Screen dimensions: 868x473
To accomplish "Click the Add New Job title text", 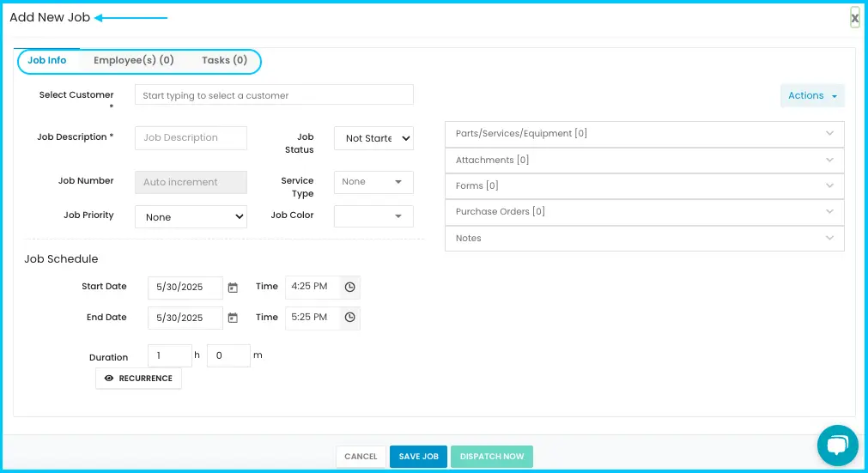I will 50,18.
